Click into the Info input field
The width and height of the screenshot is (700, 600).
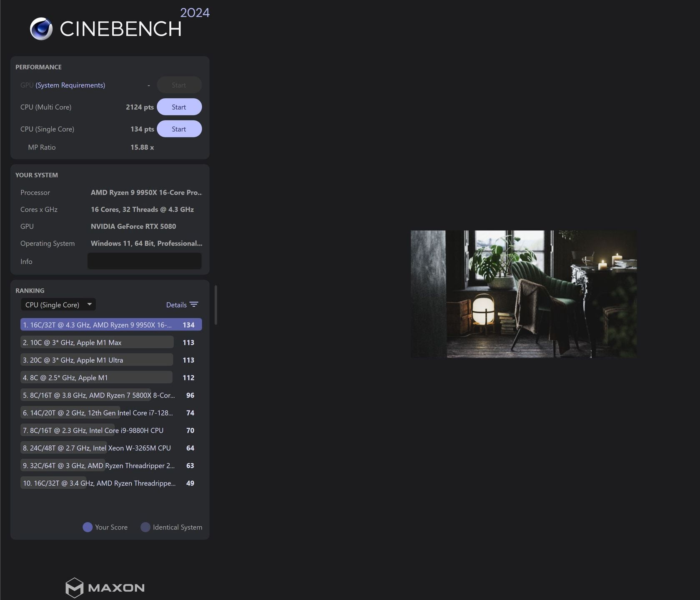coord(145,261)
